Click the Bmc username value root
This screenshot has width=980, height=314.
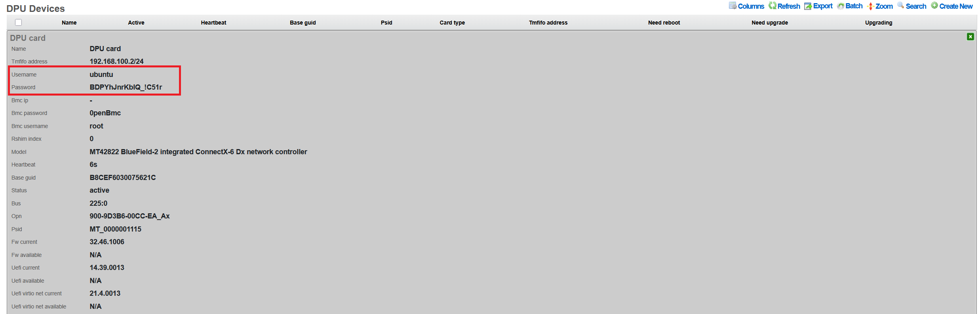coord(96,126)
